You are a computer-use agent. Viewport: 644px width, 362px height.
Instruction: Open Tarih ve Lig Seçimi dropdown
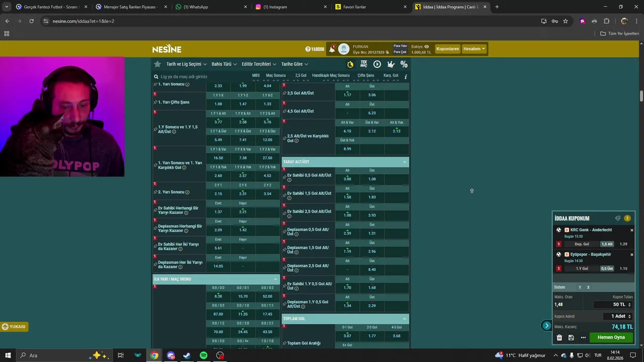[x=186, y=64]
